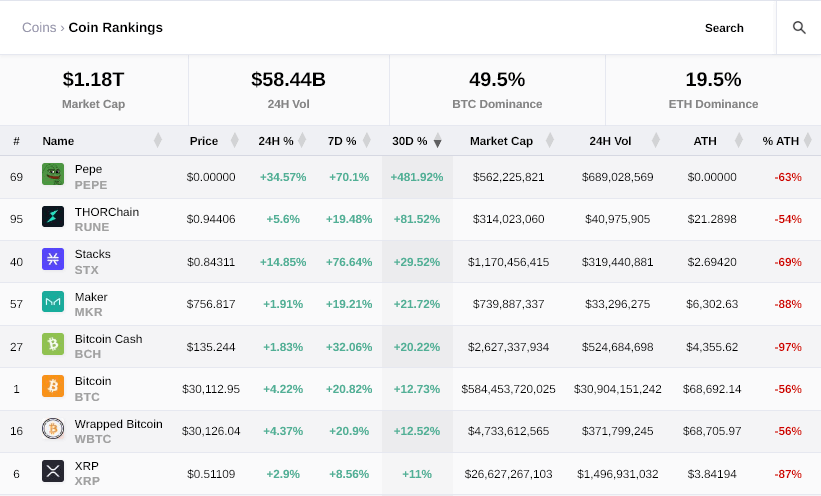Sort by Market Cap column arrows
This screenshot has width=821, height=496.
click(x=550, y=140)
